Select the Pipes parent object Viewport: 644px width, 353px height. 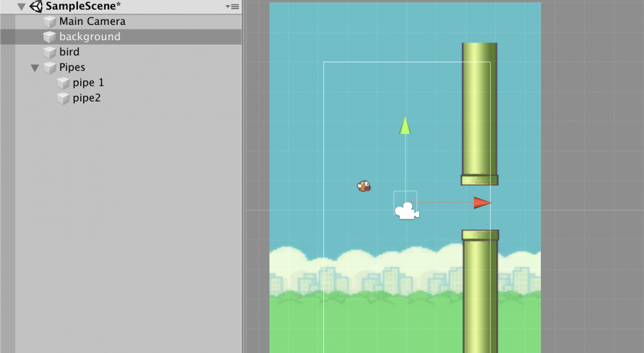pos(72,67)
